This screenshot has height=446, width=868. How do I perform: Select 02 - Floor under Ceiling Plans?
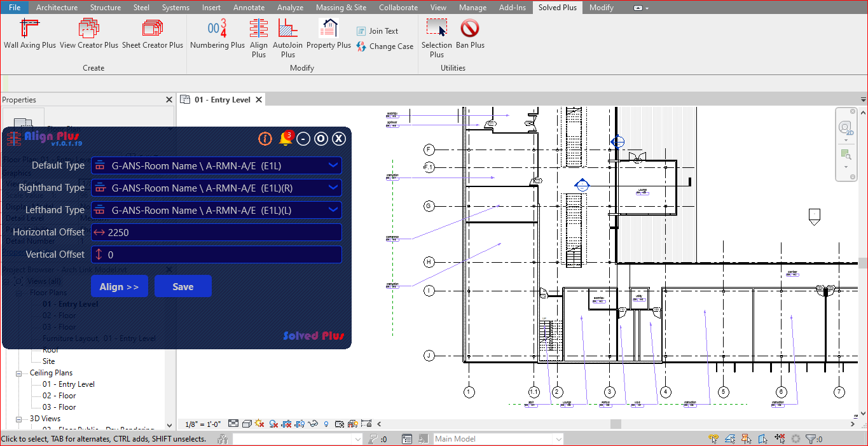pyautogui.click(x=59, y=396)
